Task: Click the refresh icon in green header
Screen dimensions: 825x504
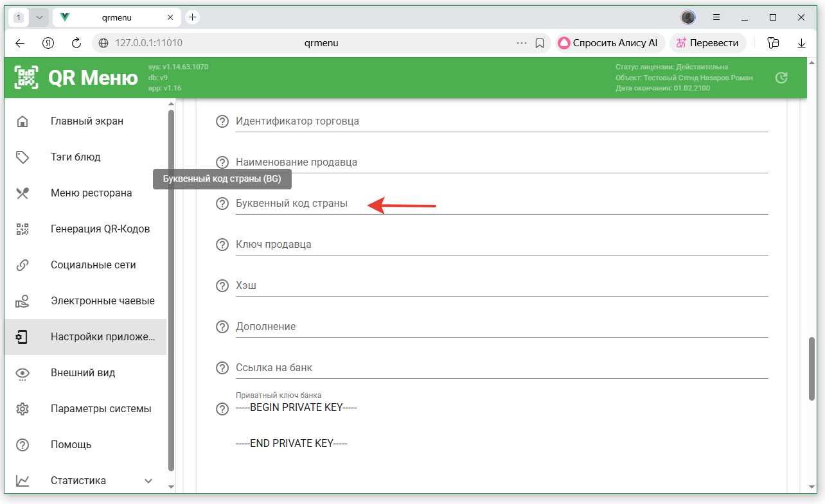Action: point(781,78)
